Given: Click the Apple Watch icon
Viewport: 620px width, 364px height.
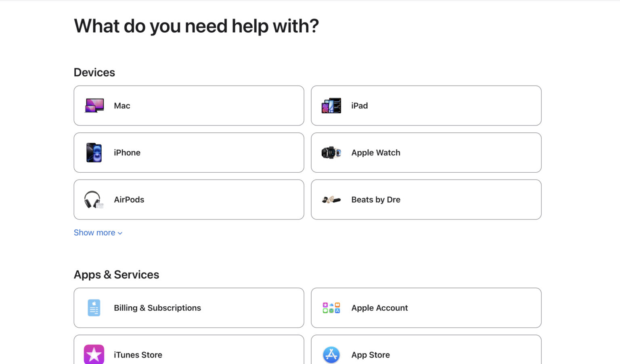Looking at the screenshot, I should pos(331,153).
